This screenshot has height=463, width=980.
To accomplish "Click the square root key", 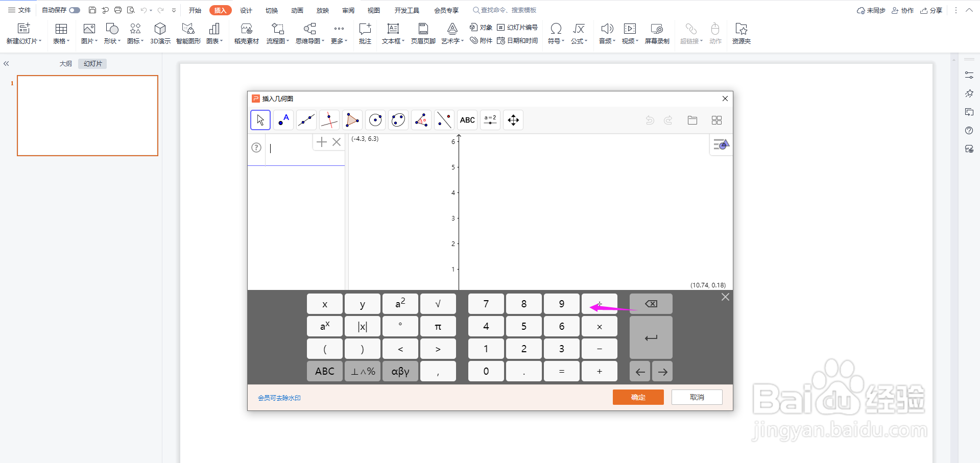I will pyautogui.click(x=438, y=304).
